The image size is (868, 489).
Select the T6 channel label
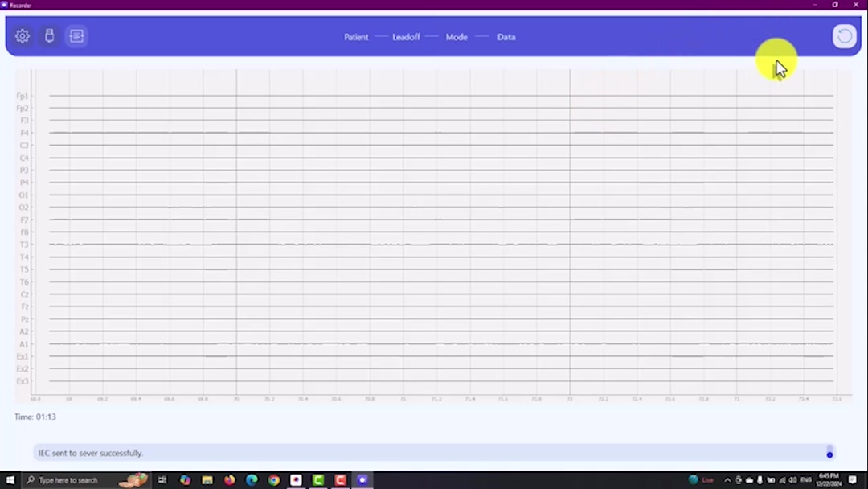tap(24, 281)
